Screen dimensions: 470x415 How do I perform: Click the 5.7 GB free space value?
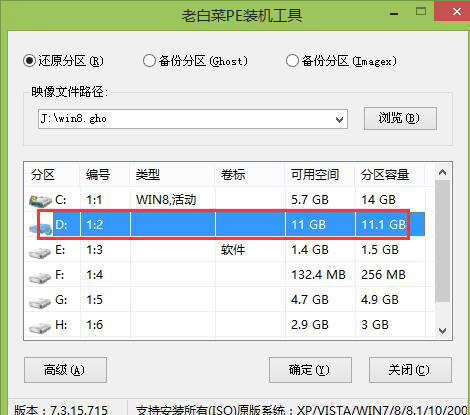click(x=310, y=200)
